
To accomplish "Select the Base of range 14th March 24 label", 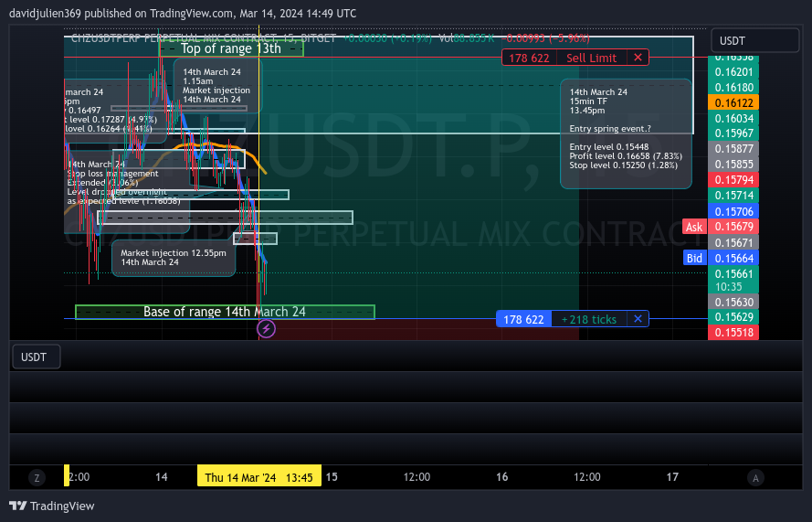I will click(225, 312).
